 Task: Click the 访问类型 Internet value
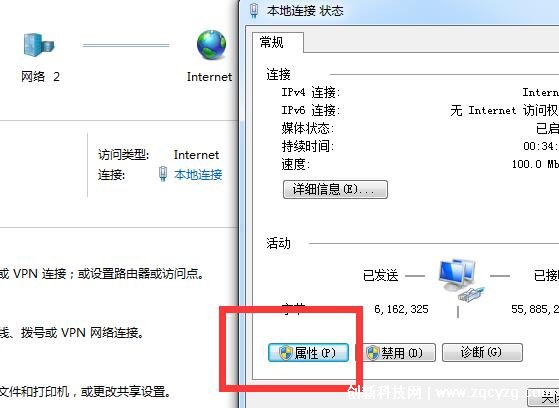196,155
